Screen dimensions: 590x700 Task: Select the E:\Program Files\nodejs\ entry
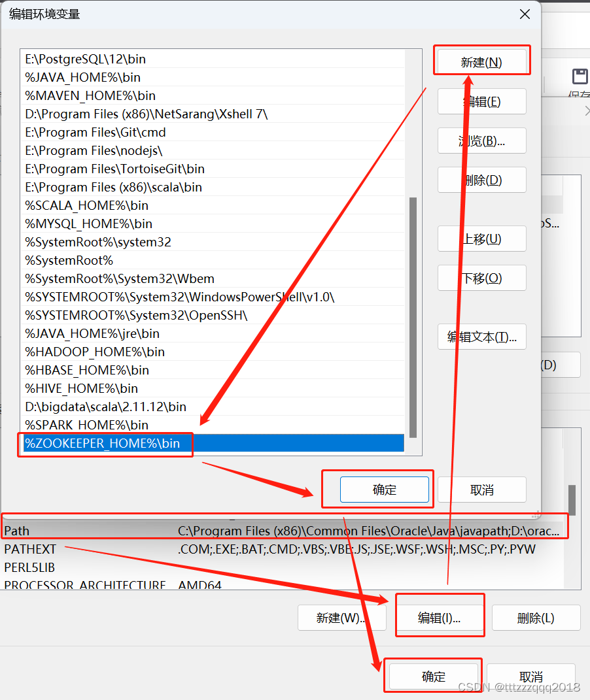click(x=213, y=150)
